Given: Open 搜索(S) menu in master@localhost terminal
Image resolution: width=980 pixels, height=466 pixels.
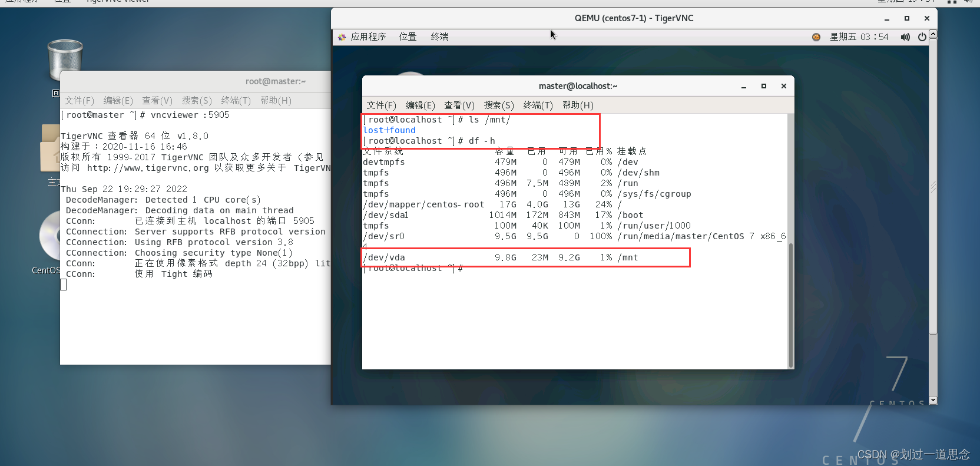Looking at the screenshot, I should pyautogui.click(x=499, y=105).
